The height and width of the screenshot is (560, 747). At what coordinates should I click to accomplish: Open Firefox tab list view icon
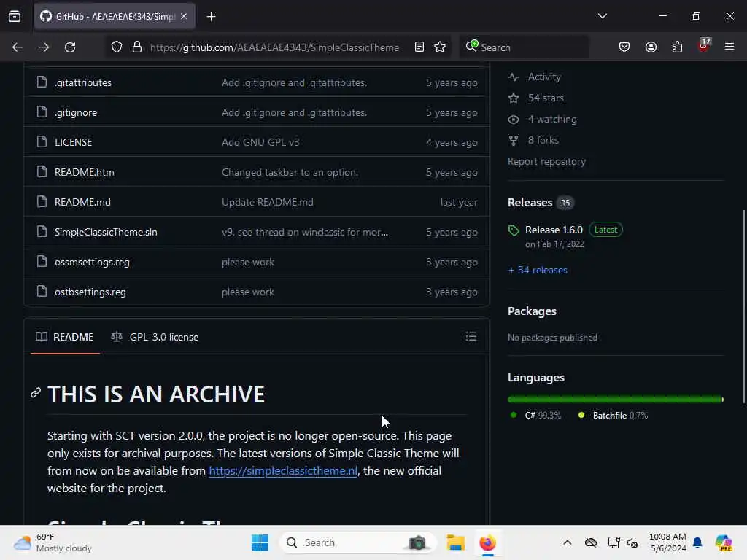tap(15, 17)
